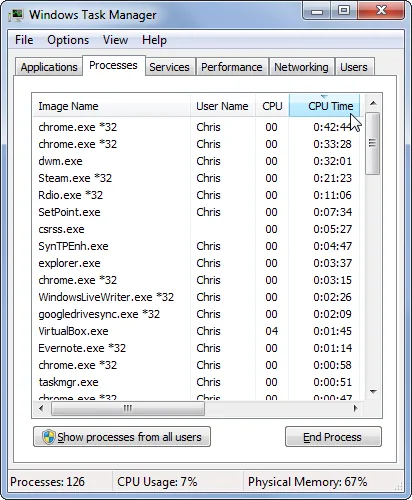Open the Options menu
The image size is (412, 500).
pyautogui.click(x=68, y=40)
